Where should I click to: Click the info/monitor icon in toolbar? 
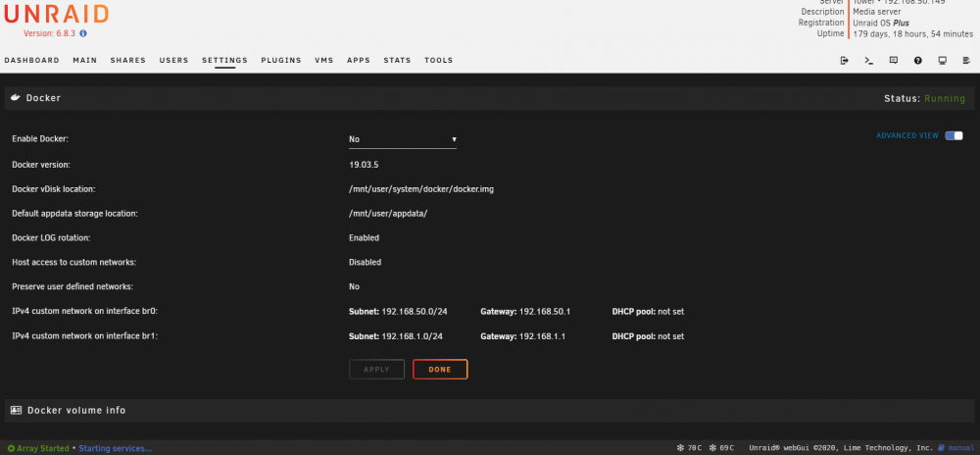942,61
